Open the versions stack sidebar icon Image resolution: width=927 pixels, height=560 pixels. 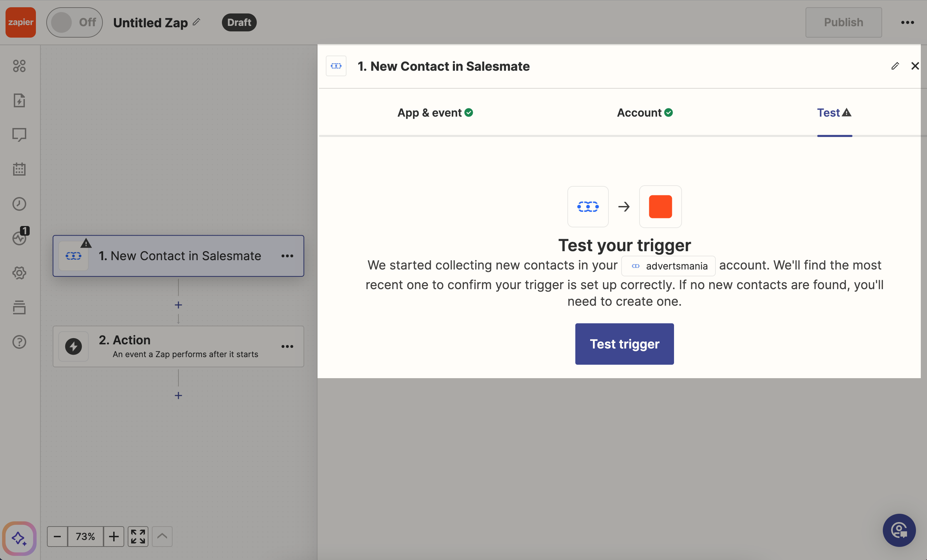(19, 307)
